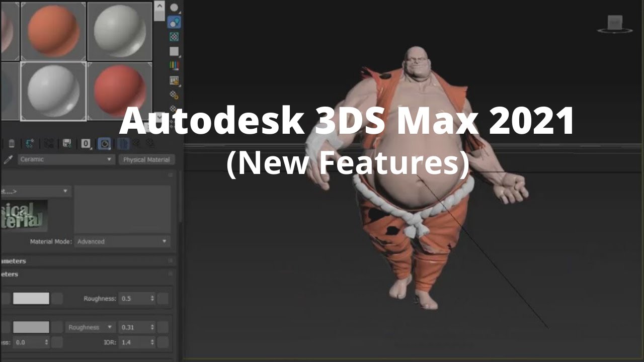Click the rollout header ending in "eters"
Screen dimensions: 644x362
88,275
